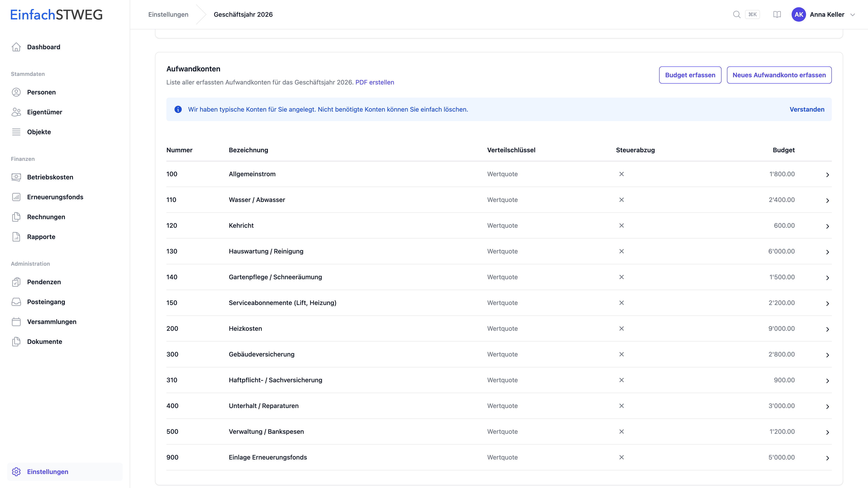Click the info icon in the blue notice

[178, 109]
